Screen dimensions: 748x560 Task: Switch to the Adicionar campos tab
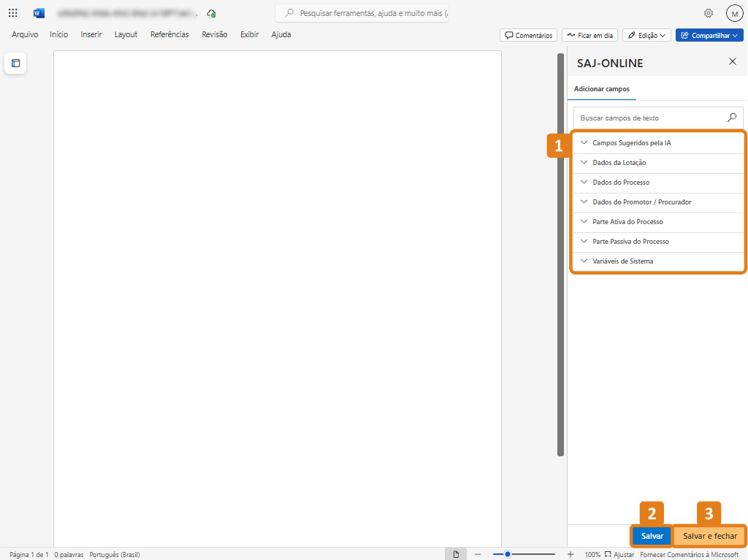click(601, 89)
